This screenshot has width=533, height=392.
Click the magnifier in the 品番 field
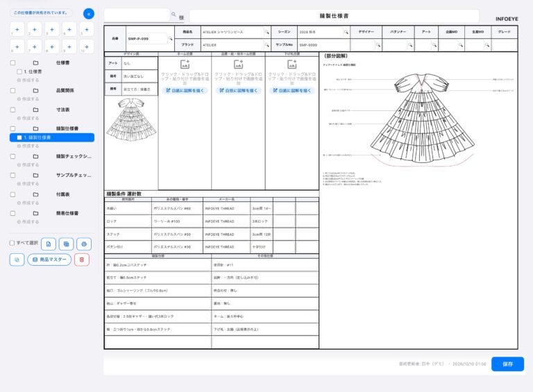coord(170,39)
